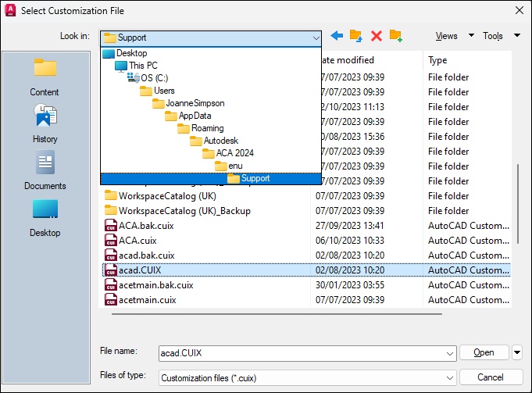
Task: Expand the Tools dropdown arrow
Action: pos(516,35)
